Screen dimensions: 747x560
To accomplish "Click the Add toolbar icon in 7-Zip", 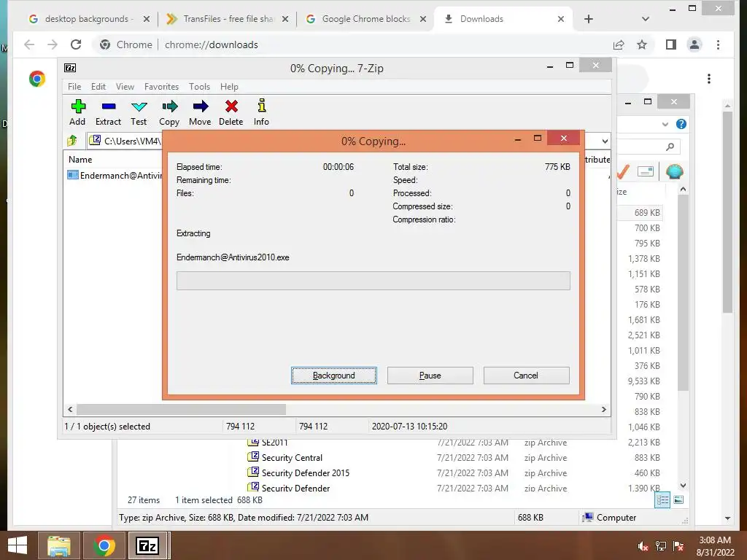I will [77, 106].
